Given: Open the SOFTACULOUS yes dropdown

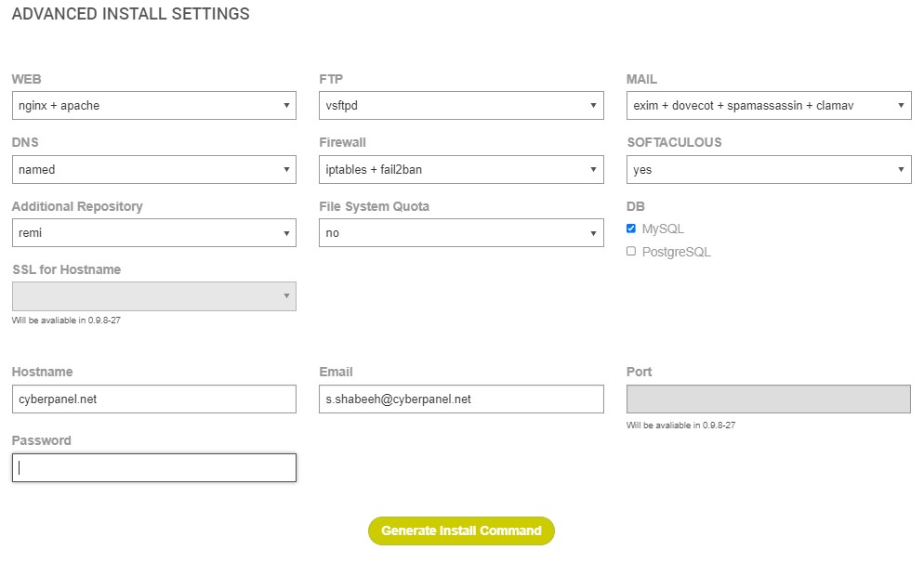Looking at the screenshot, I should tap(769, 170).
